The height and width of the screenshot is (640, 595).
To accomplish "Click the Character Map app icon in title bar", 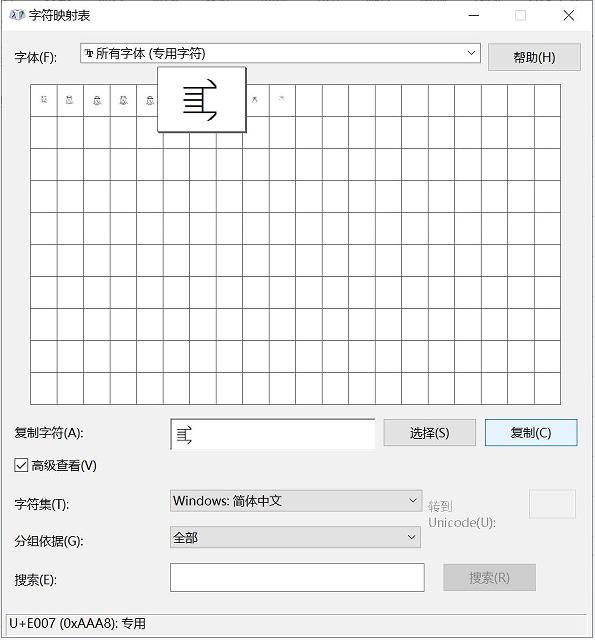I will pos(17,16).
